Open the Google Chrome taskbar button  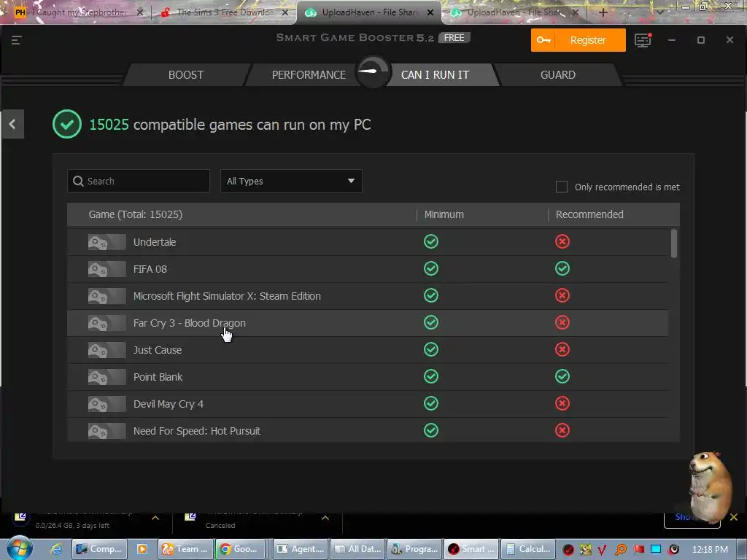pyautogui.click(x=239, y=549)
